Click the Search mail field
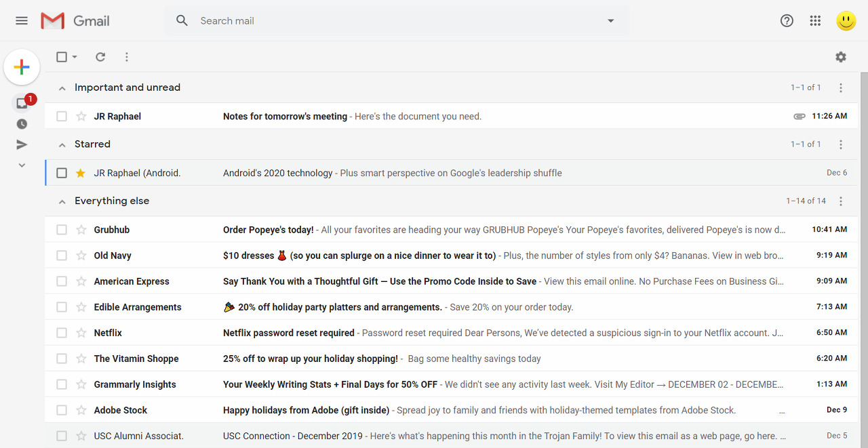Image resolution: width=868 pixels, height=448 pixels. click(x=397, y=21)
